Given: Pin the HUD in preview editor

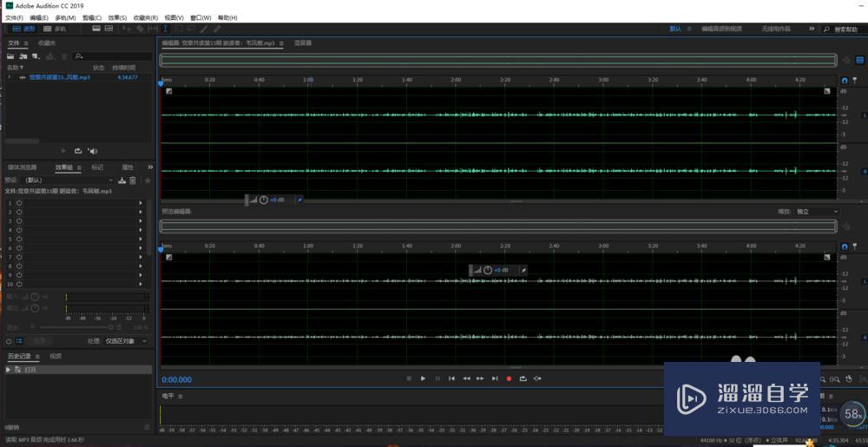Looking at the screenshot, I should point(523,270).
